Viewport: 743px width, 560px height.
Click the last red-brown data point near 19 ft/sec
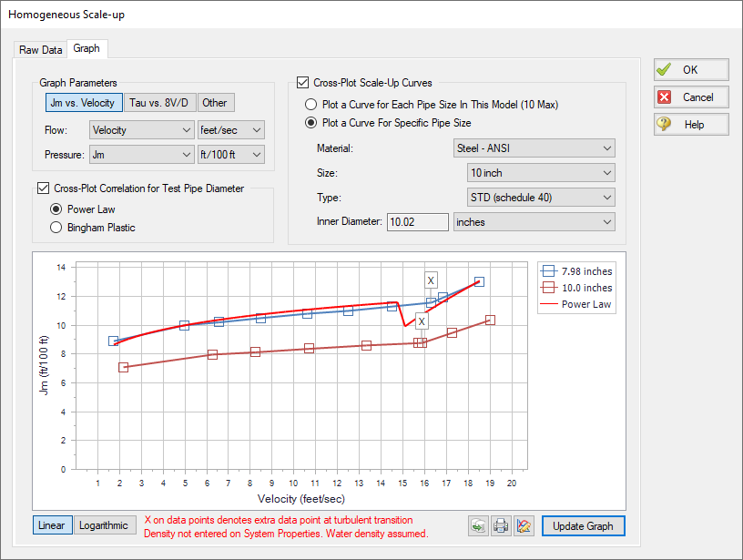tap(491, 321)
